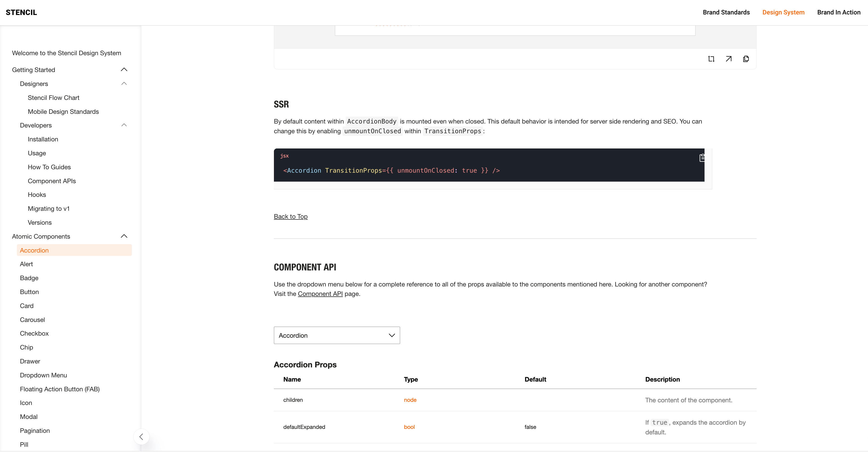868x452 pixels.
Task: Open the Icon component page
Action: (26, 403)
